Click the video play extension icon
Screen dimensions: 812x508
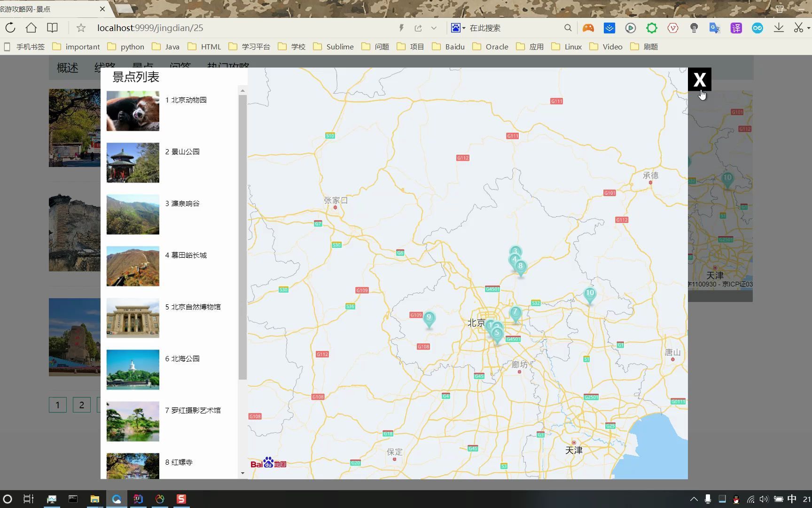coord(631,28)
